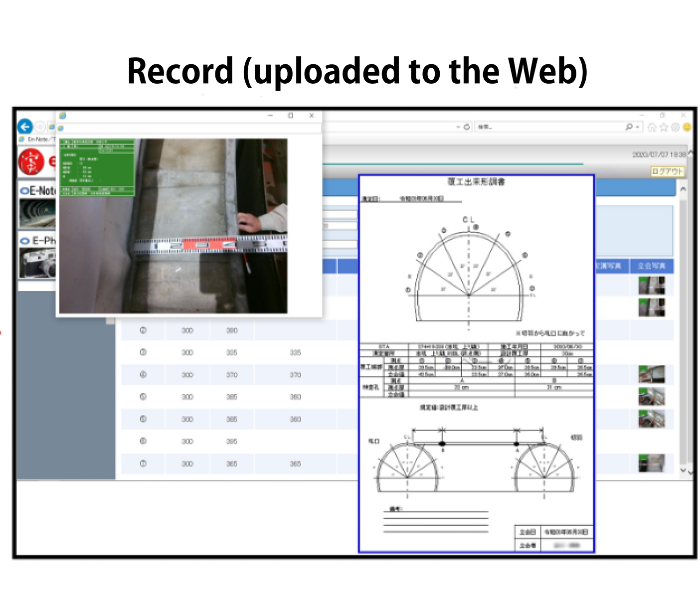Open the browser settings gear icon
Viewport: 700px width, 598px height.
coord(676,128)
